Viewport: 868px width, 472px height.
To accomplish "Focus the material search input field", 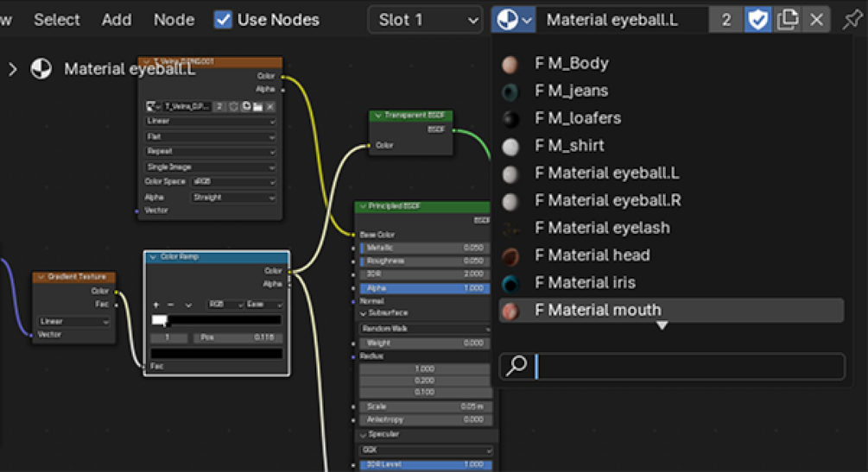I will pyautogui.click(x=672, y=366).
